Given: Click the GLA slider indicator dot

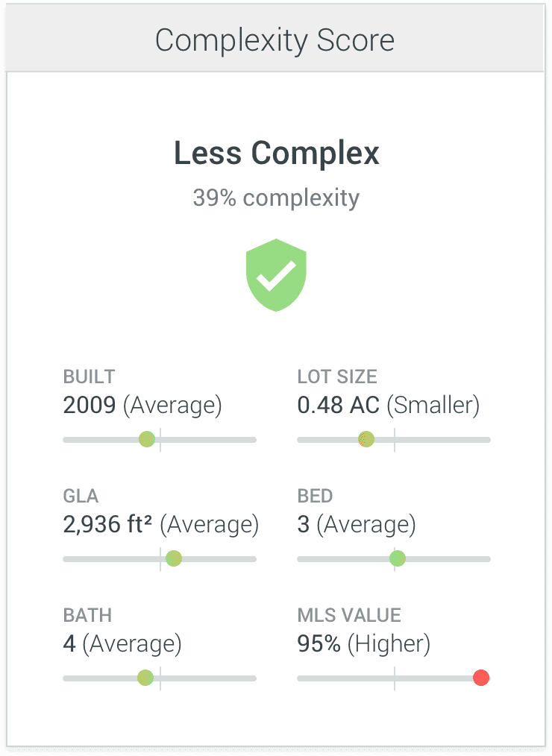Looking at the screenshot, I should point(174,559).
